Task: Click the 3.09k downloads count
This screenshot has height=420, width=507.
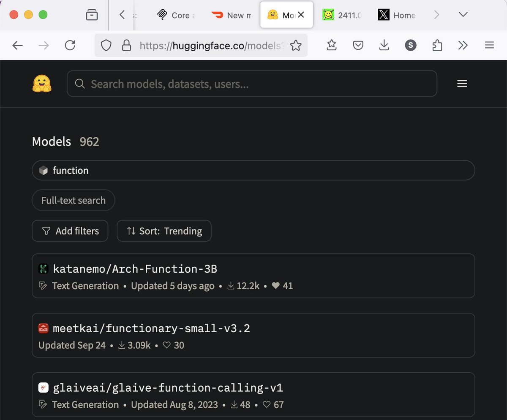Action: 134,345
